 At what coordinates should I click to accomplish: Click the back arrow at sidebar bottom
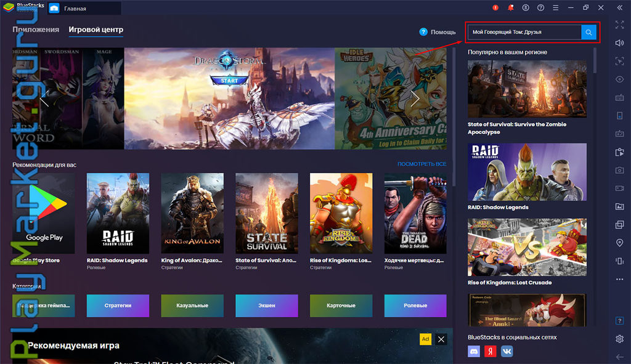[x=620, y=357]
